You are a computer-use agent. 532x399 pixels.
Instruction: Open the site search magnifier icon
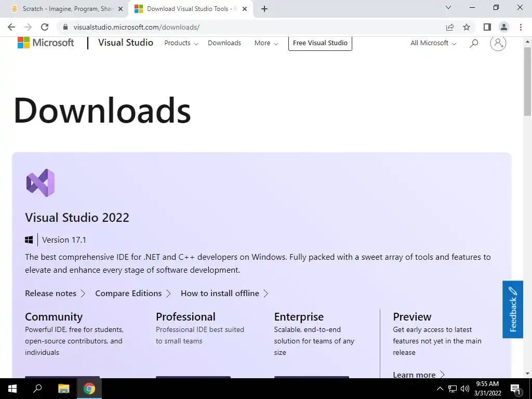[474, 43]
